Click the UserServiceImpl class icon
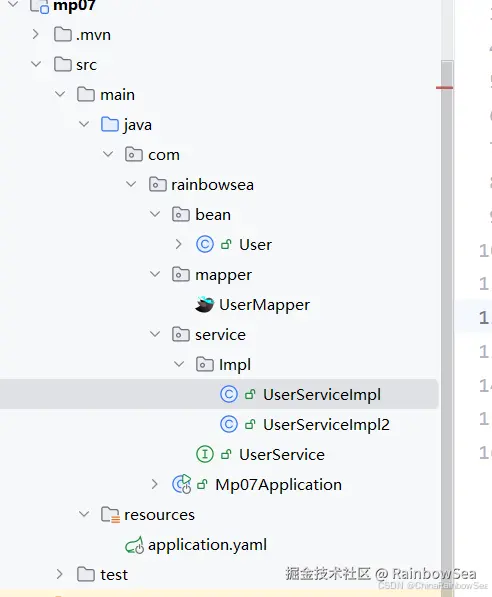492x597 pixels. 229,394
